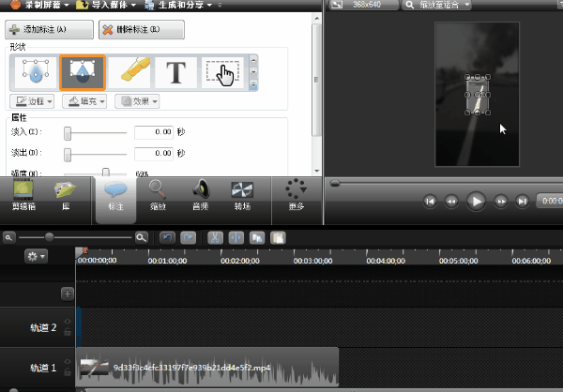Click the rewind button
The image size is (563, 392).
451,202
